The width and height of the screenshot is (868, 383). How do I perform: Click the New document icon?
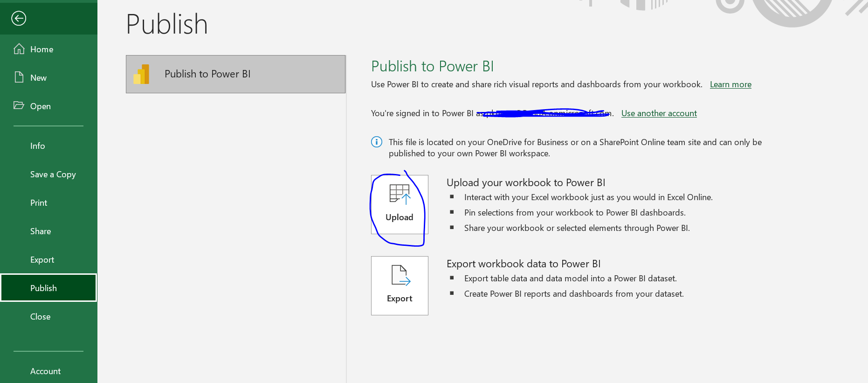(19, 77)
